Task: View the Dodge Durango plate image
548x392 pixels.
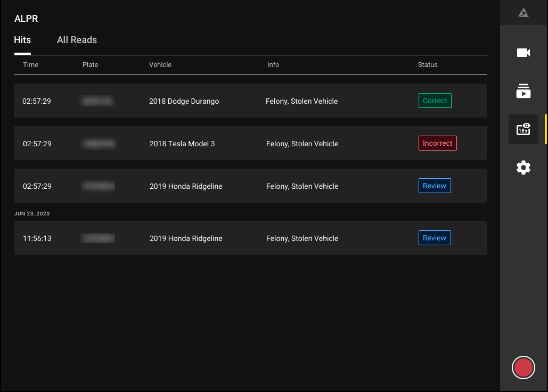Action: [97, 101]
